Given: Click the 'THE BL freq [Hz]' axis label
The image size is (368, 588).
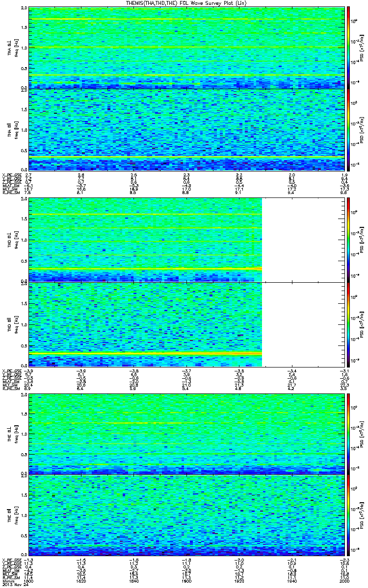Looking at the screenshot, I should (13, 434).
